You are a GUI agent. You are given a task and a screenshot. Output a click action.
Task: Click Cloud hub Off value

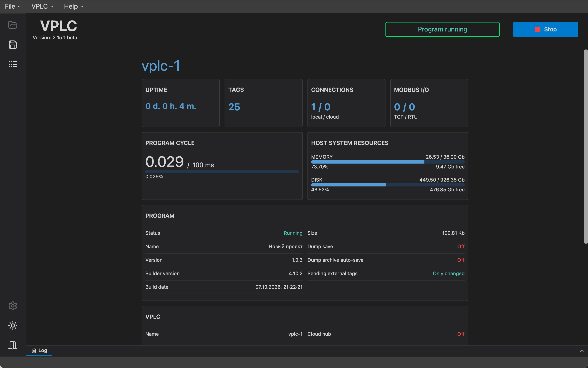[x=461, y=334]
